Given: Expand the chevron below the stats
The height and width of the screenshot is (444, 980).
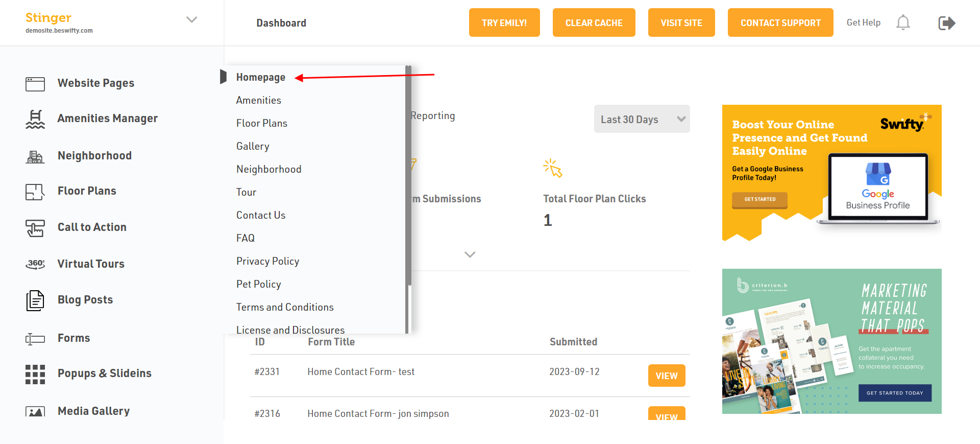Looking at the screenshot, I should tap(470, 254).
